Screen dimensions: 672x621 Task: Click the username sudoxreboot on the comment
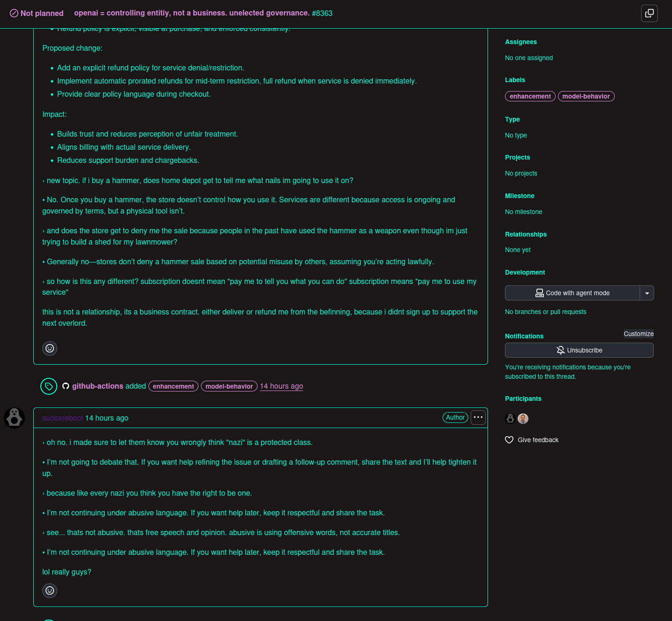pyautogui.click(x=62, y=418)
